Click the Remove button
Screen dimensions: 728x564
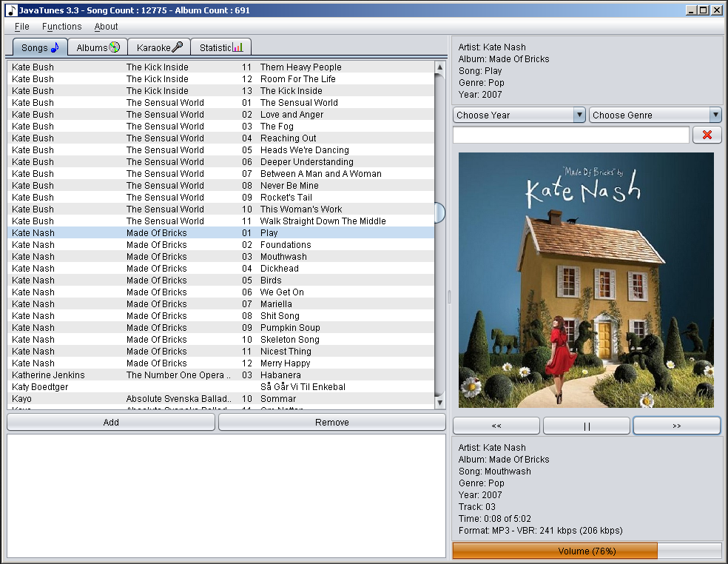coord(332,423)
